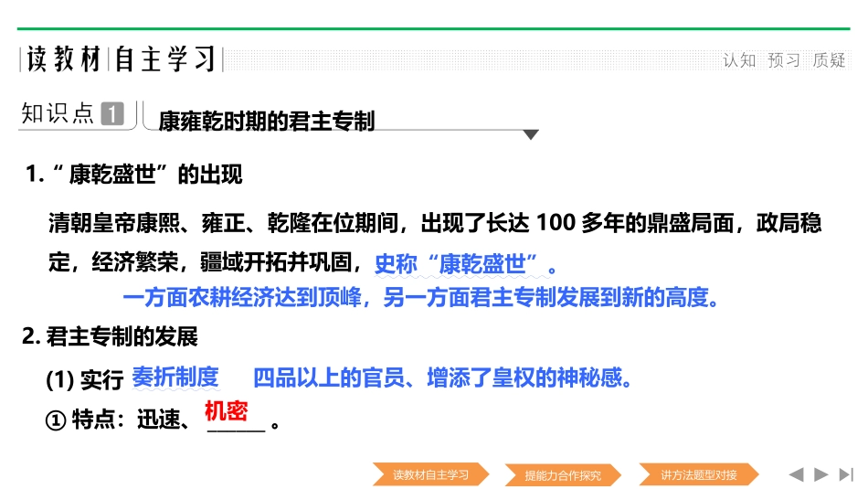Screen dimensions: 868x489
Task: Click the red answer 机密
Action: click(226, 411)
